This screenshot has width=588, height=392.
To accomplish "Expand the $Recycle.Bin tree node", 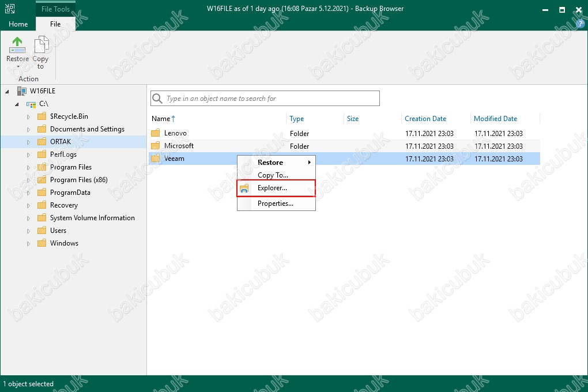I will (x=28, y=117).
